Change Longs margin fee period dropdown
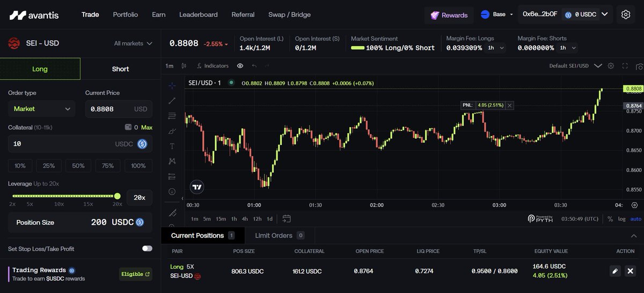Image resolution: width=644 pixels, height=293 pixels. point(495,48)
